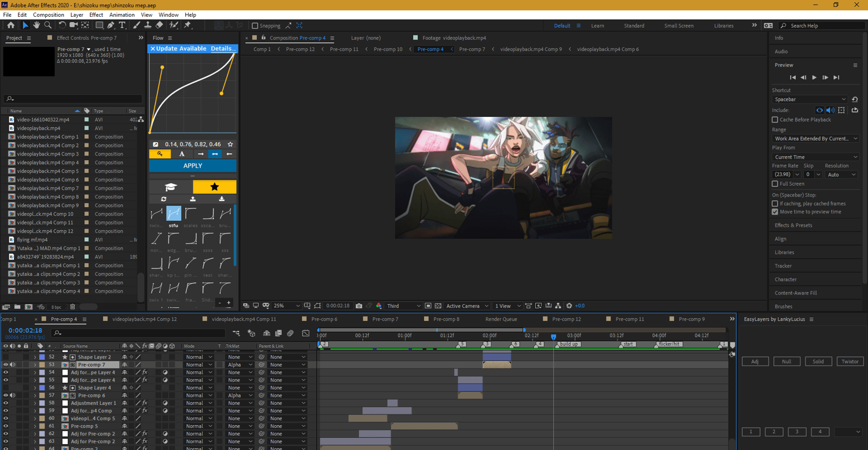The width and height of the screenshot is (868, 450).
Task: Take a snapshot with the camera icon
Action: point(359,306)
